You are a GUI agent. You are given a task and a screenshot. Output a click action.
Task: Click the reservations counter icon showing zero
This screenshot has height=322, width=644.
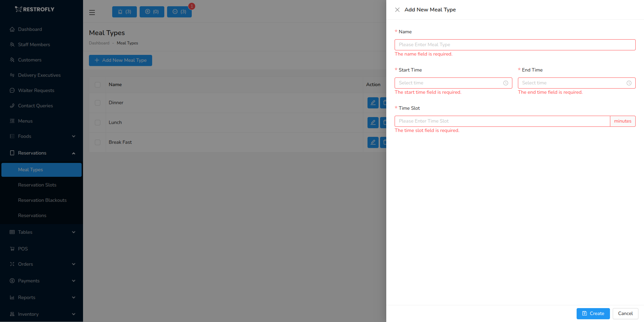pyautogui.click(x=152, y=11)
